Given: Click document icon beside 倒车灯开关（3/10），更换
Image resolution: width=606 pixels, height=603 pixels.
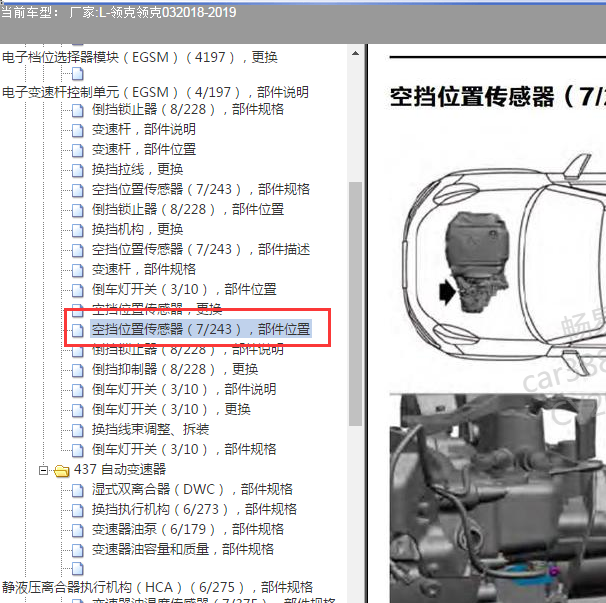Looking at the screenshot, I should click(78, 411).
